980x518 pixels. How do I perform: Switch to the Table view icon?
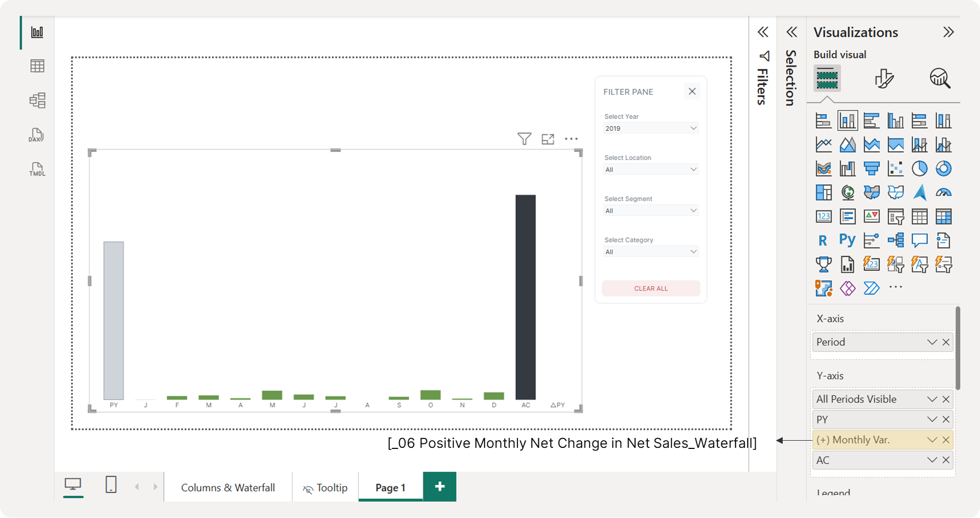pos(37,66)
